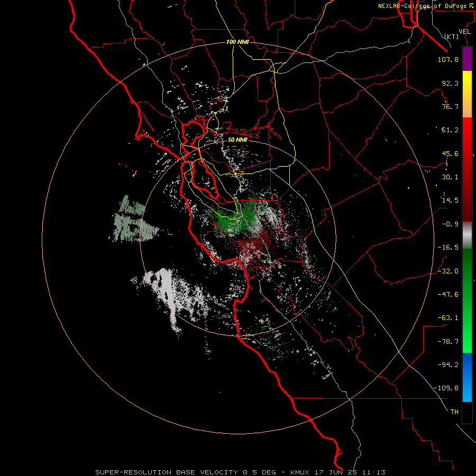476x476 pixels.
Task: Select the -94.2 scale value
Action: coord(448,365)
